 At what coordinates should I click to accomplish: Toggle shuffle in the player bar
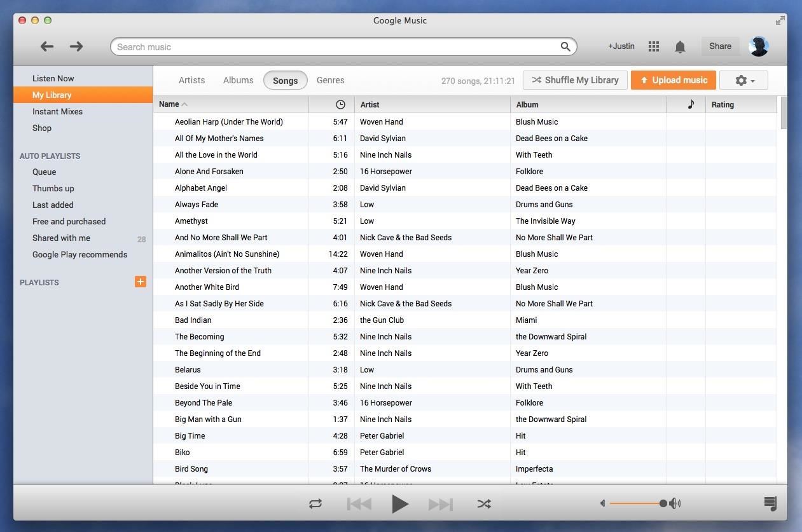click(x=484, y=503)
